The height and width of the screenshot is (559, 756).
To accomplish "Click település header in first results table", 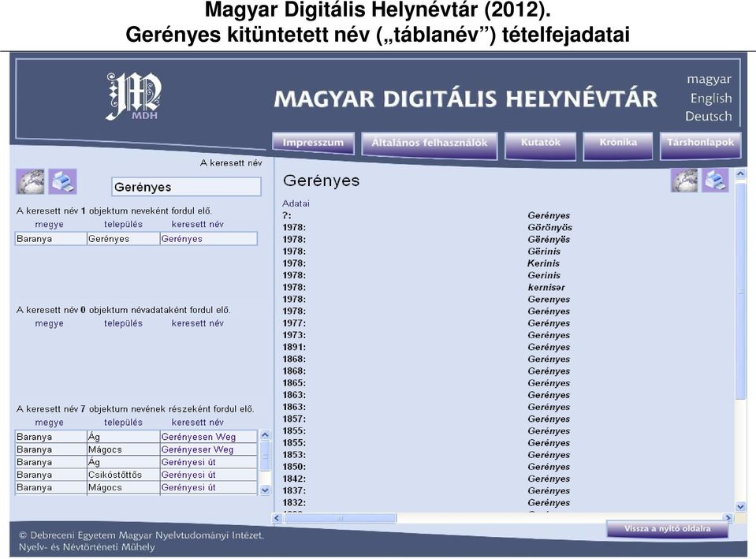I will click(124, 224).
